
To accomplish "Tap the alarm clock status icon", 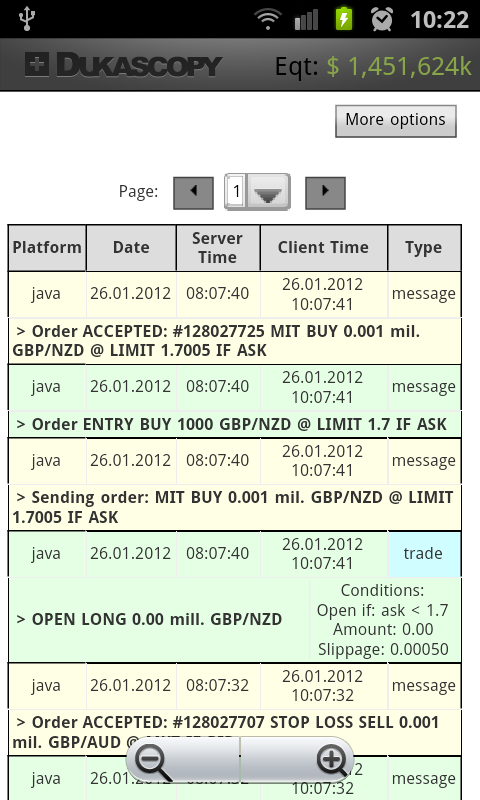I will tap(382, 19).
